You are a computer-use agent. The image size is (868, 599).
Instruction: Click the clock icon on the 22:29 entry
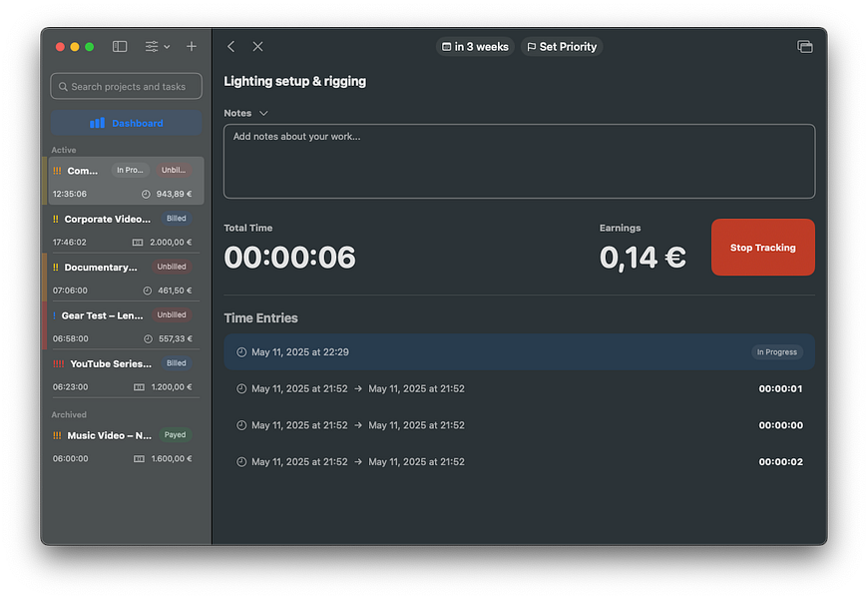point(241,351)
